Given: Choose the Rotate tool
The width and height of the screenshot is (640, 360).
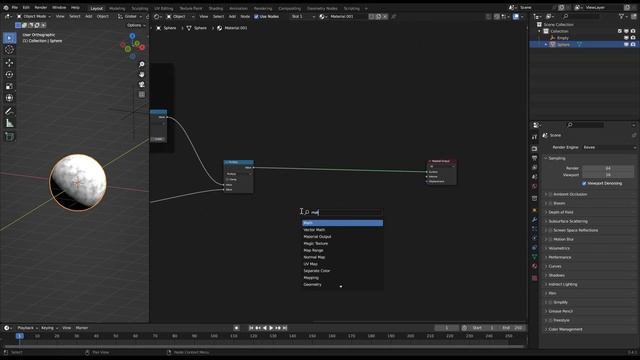Looking at the screenshot, I should pos(9,75).
